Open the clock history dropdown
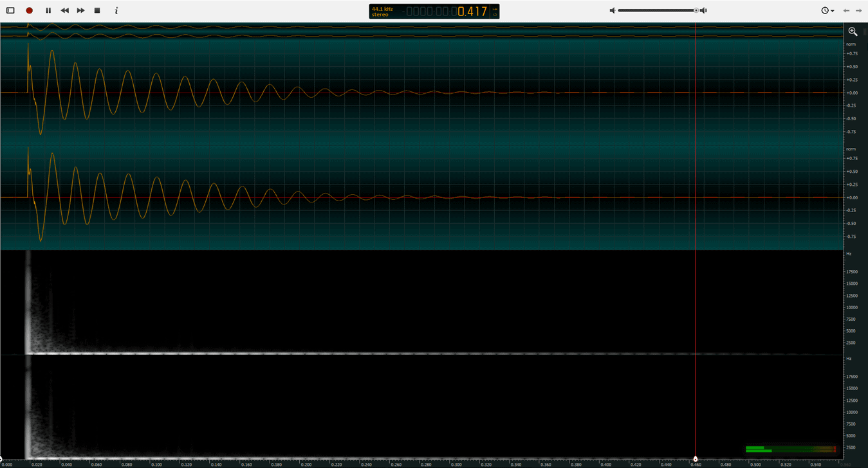This screenshot has width=868, height=468. pos(827,10)
